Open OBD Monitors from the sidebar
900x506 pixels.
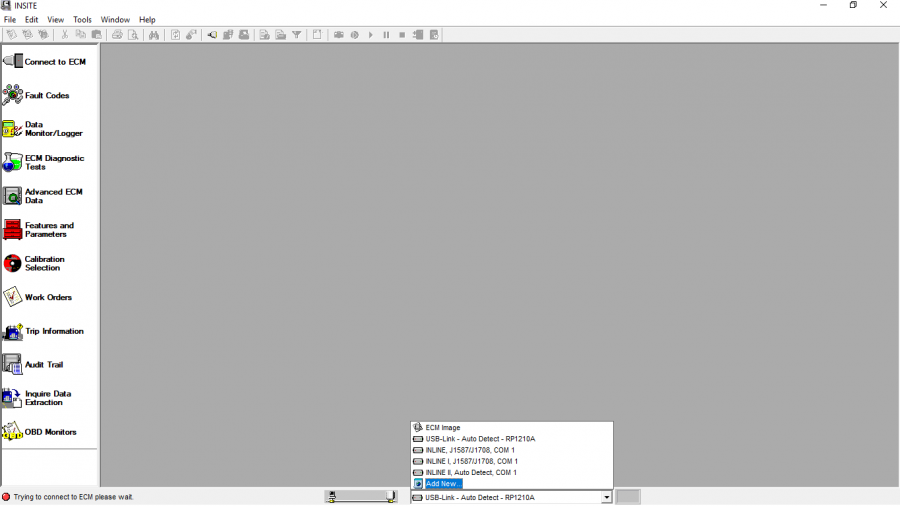[x=13, y=432]
